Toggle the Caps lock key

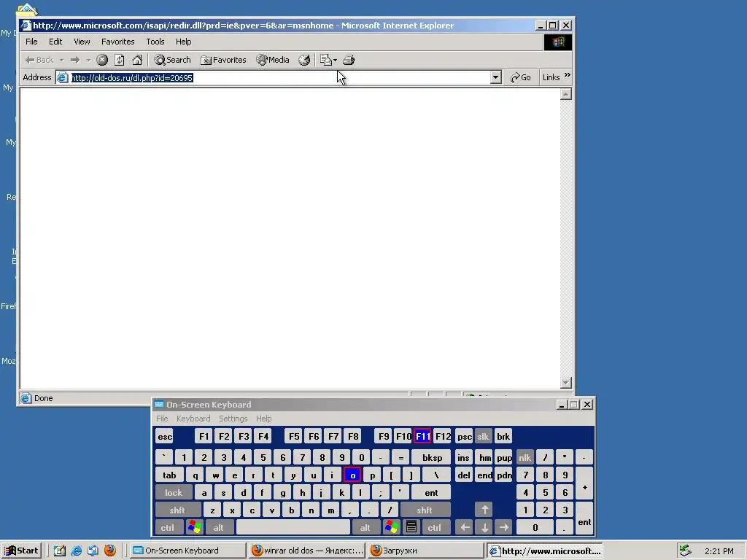click(174, 492)
